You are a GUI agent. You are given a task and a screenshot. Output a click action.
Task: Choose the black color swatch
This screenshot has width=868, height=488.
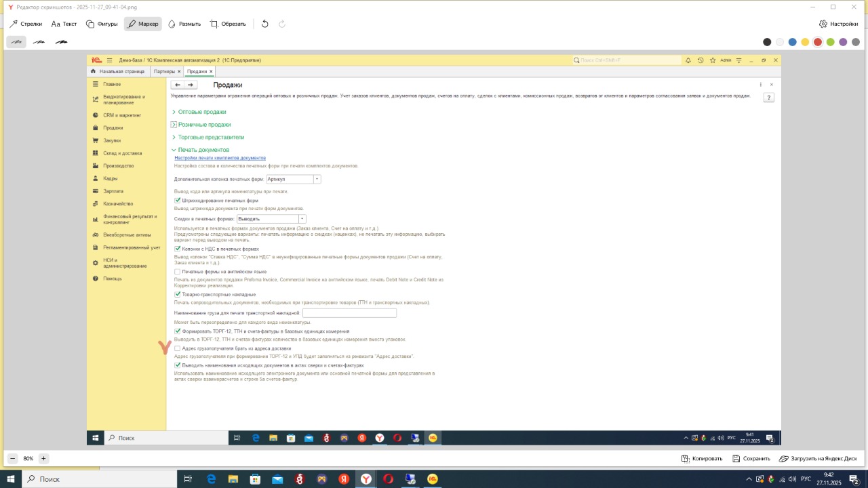tap(767, 42)
